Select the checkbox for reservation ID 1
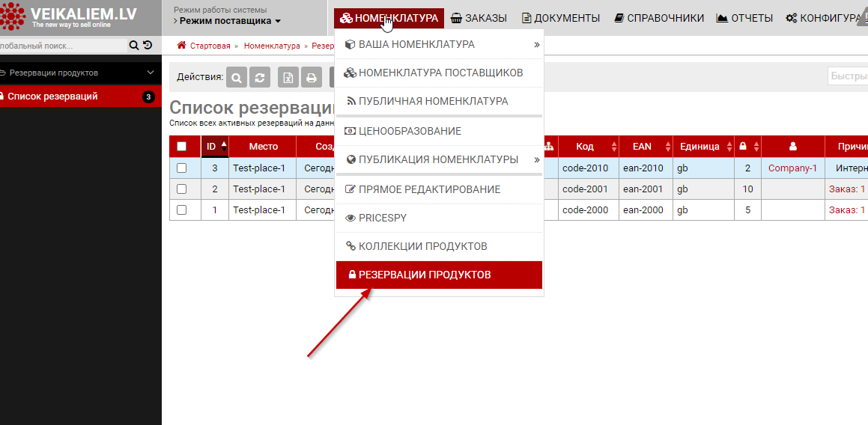868x425 pixels. (181, 210)
